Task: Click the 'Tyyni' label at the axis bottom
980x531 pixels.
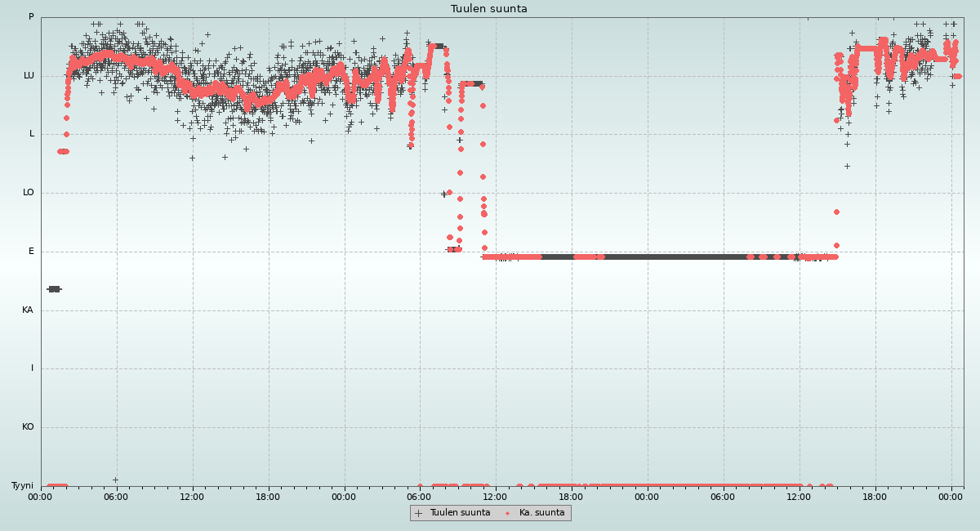Action: coord(23,486)
